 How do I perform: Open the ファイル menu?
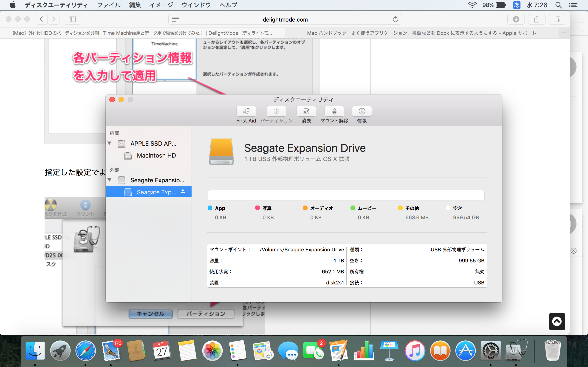(x=109, y=5)
